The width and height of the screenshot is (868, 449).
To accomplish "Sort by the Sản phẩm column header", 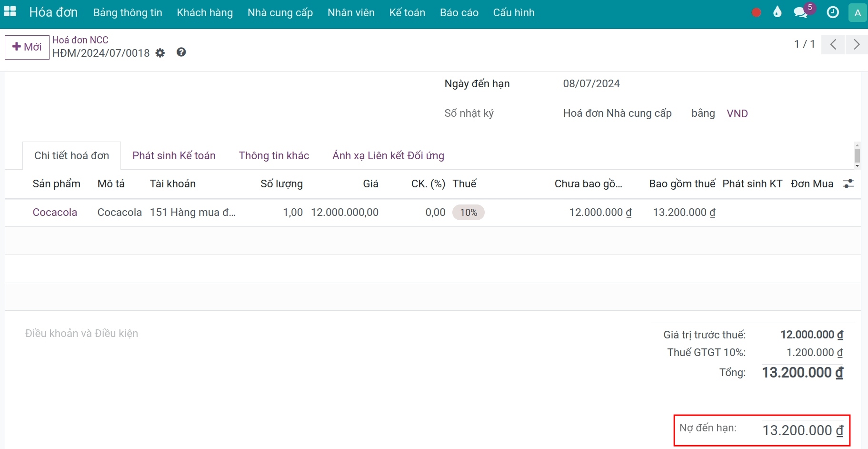I will pos(56,184).
